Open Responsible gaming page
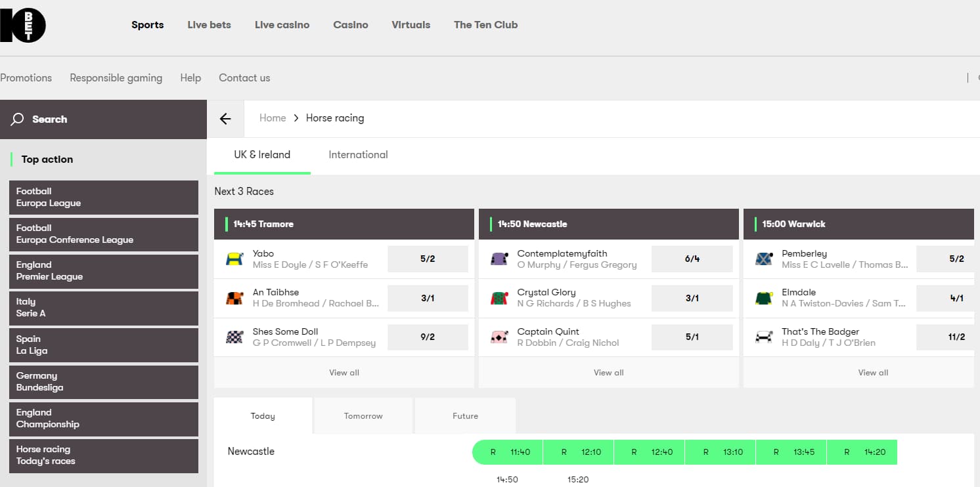This screenshot has height=487, width=980. [x=116, y=77]
